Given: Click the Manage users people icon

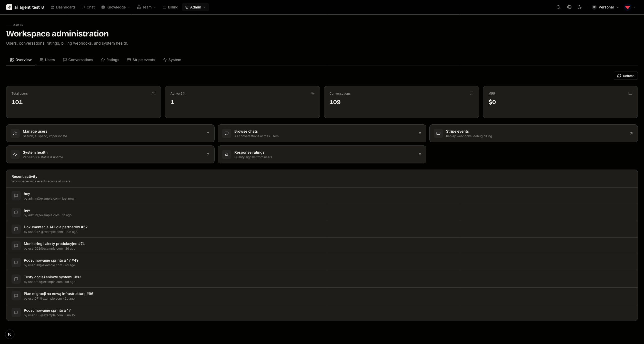Looking at the screenshot, I should click(15, 133).
